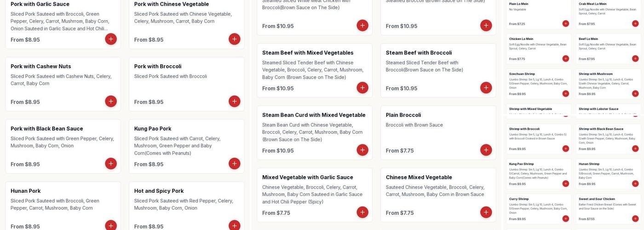Add Kung Pao Pork to the order

(235, 164)
